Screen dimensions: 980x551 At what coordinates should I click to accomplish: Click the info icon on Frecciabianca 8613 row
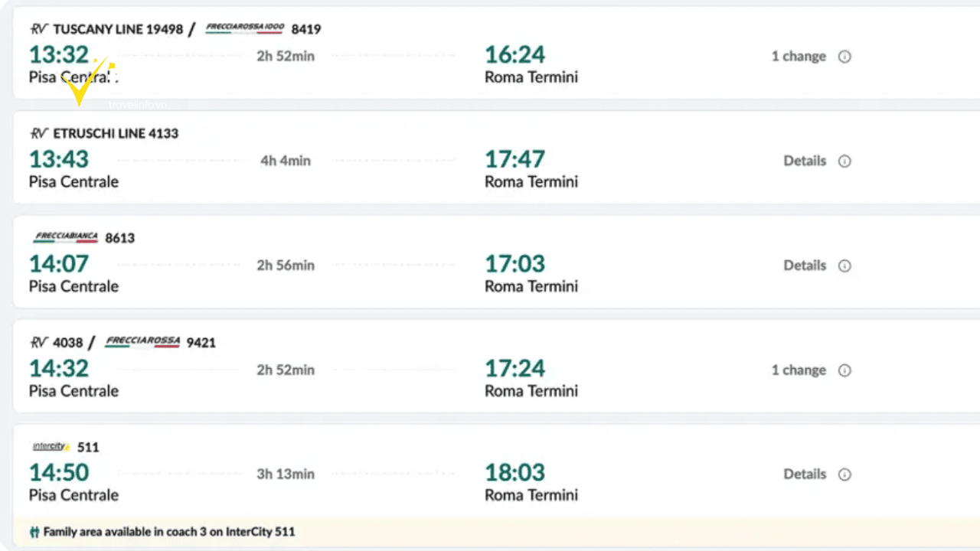click(844, 266)
